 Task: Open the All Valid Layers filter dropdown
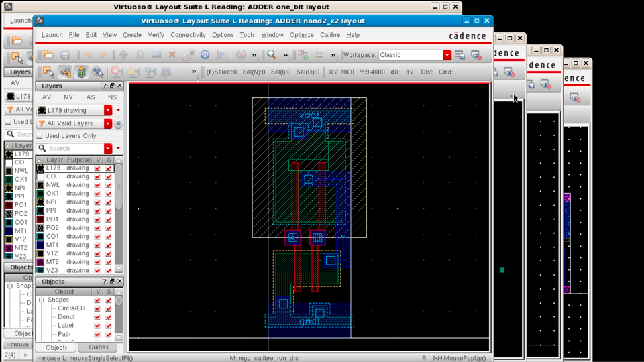(x=108, y=123)
